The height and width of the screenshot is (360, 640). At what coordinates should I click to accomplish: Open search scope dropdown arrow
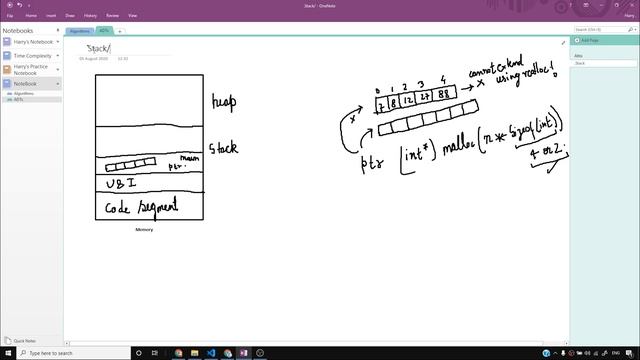(635, 30)
